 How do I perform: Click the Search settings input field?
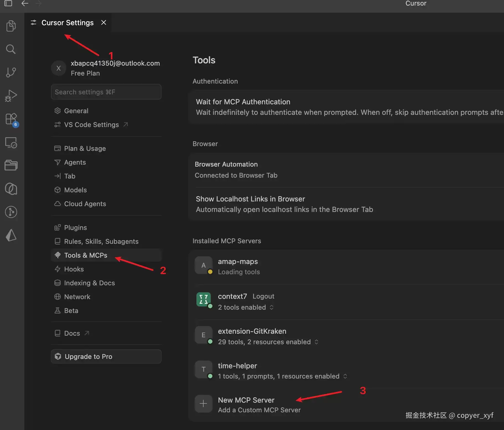pos(106,92)
